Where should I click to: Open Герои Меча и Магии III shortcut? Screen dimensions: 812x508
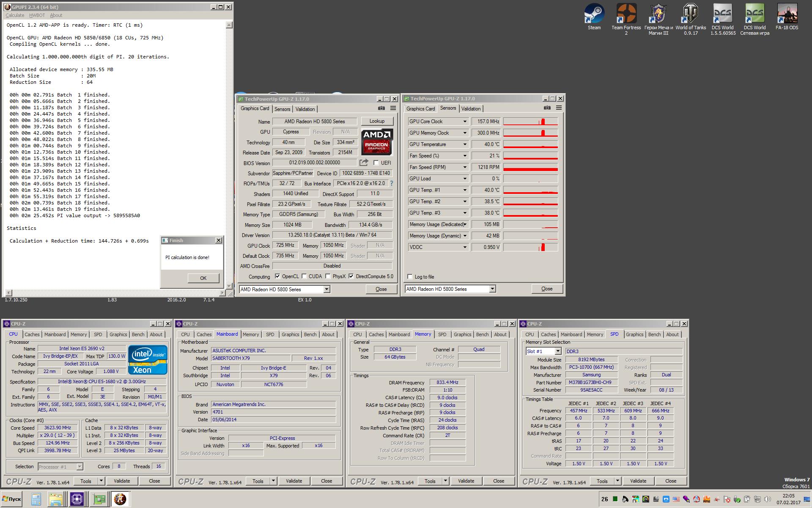(658, 19)
